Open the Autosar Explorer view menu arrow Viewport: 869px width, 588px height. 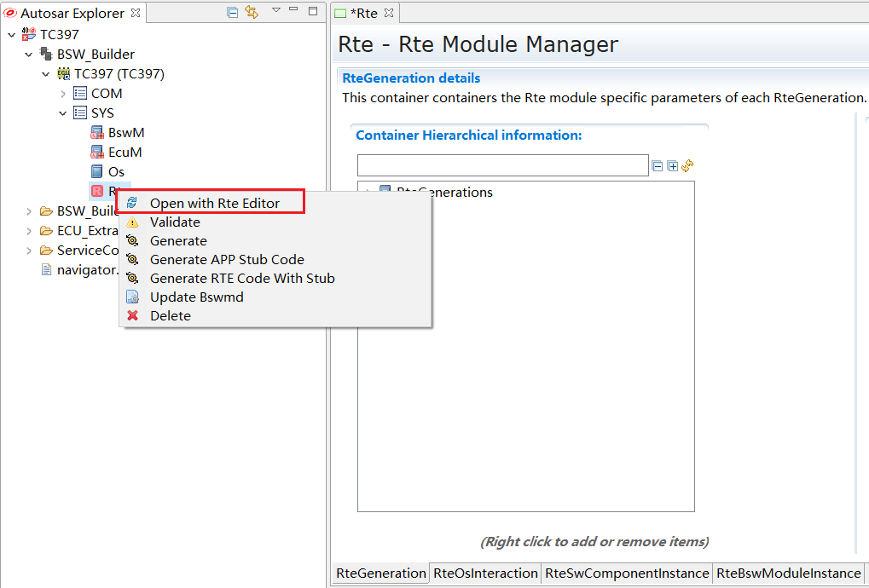click(x=276, y=10)
